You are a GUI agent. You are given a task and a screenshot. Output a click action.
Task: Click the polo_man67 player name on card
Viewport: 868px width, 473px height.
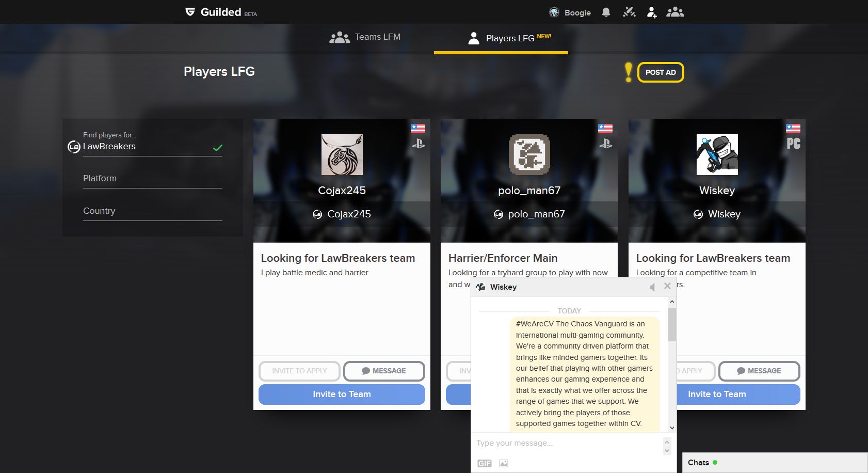coord(529,191)
